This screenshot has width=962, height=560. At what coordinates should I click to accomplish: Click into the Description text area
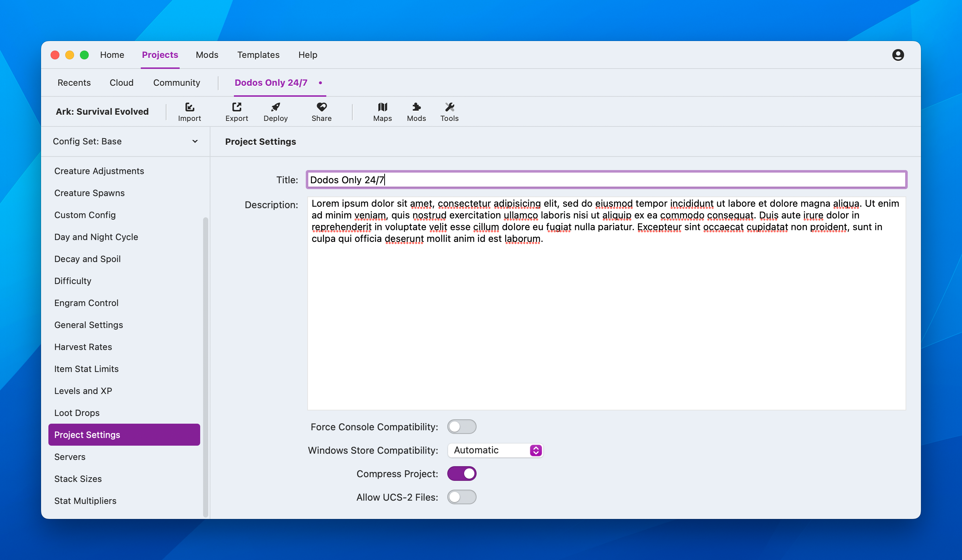point(606,324)
